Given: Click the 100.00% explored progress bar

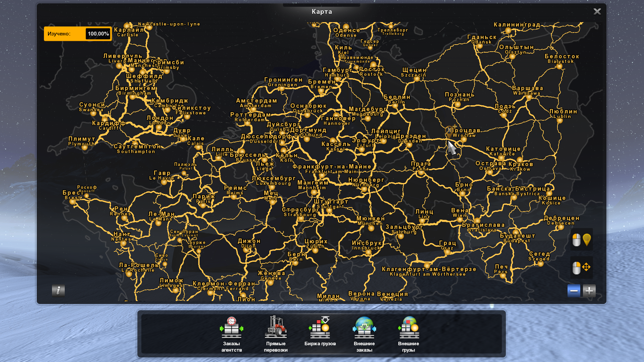Looking at the screenshot, I should pyautogui.click(x=98, y=34).
